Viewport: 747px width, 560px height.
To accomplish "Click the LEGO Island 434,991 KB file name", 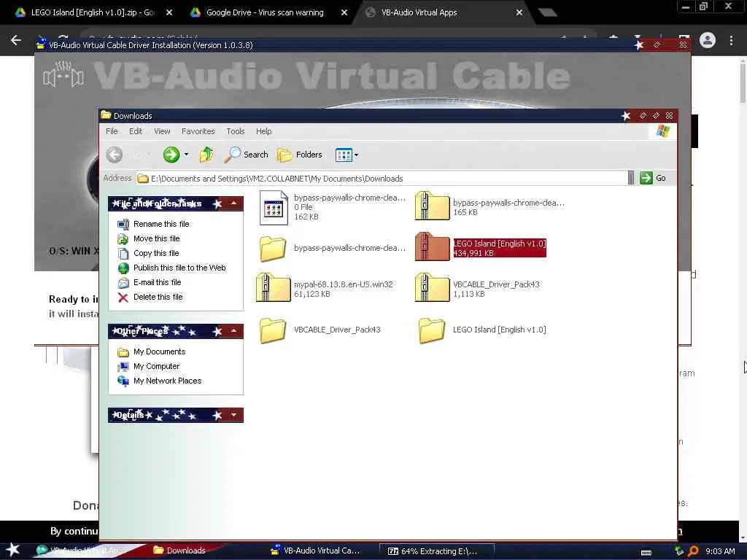I will point(499,244).
